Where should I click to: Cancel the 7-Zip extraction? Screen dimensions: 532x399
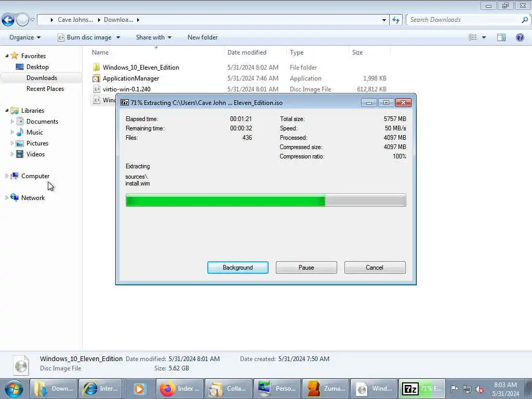coord(375,268)
